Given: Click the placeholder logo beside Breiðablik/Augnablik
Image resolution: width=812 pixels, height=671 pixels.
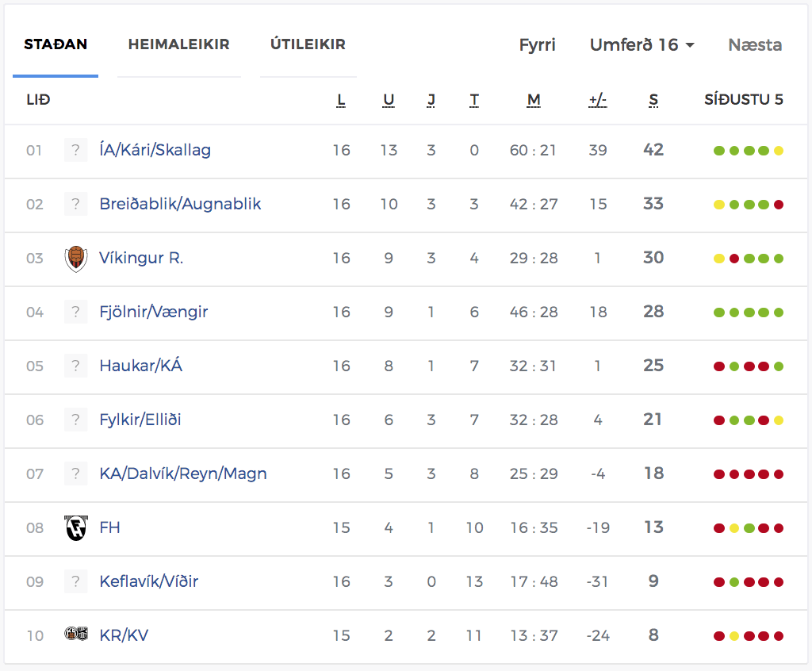Looking at the screenshot, I should click(x=75, y=204).
